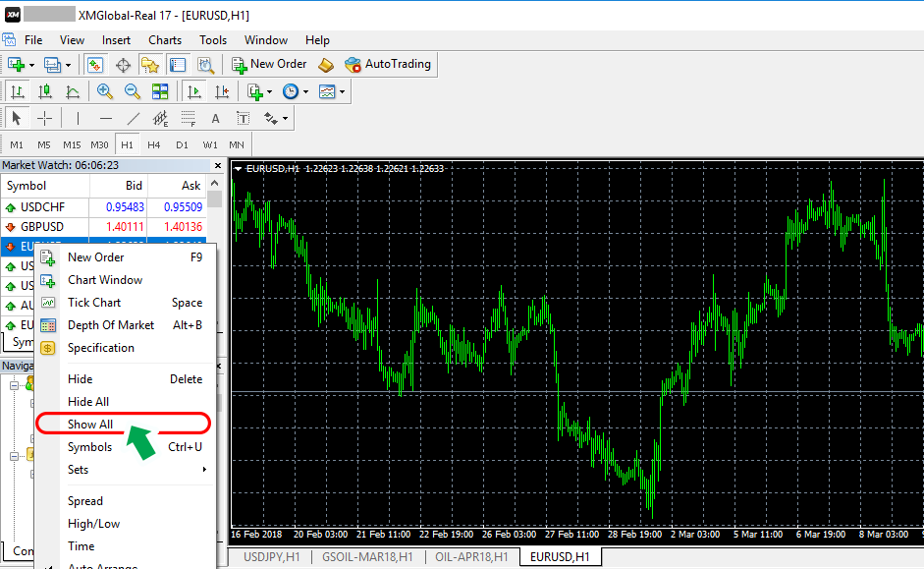Select the Text tool

216,119
